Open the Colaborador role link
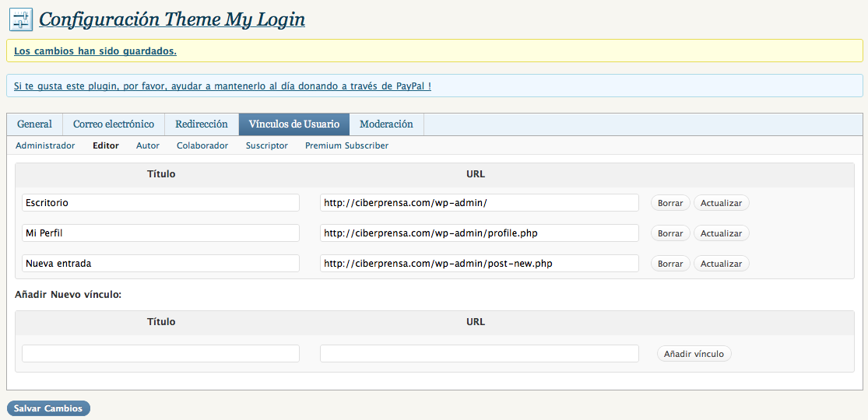The image size is (868, 420). [x=202, y=145]
